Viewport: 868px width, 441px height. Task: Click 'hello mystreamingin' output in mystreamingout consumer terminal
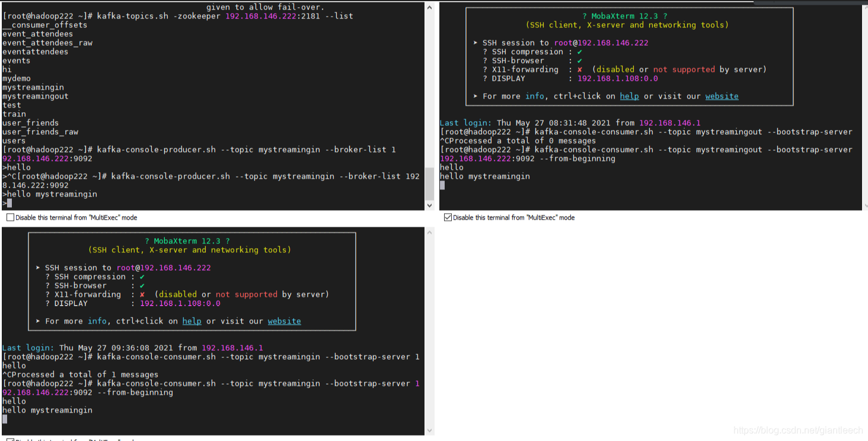pos(485,176)
